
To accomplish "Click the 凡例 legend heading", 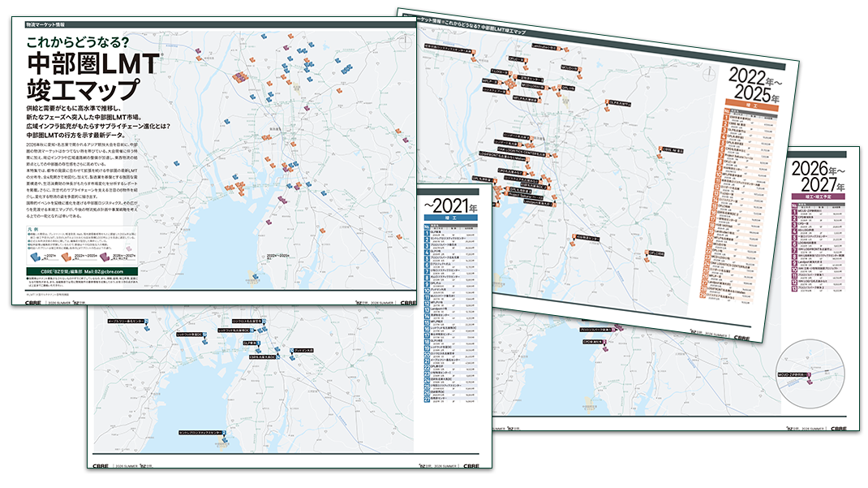I will [x=32, y=229].
